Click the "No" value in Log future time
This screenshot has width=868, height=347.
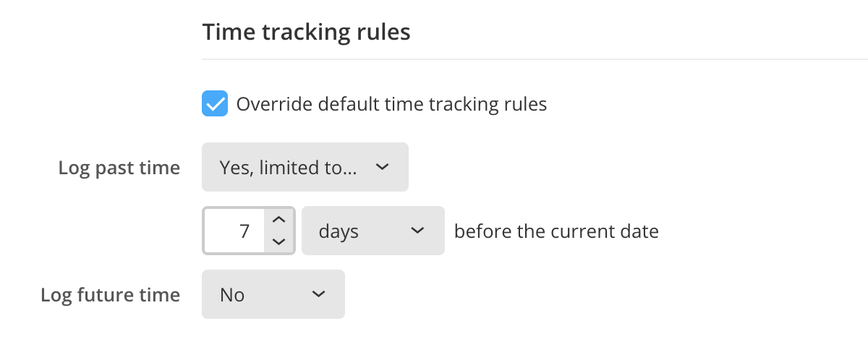point(232,295)
